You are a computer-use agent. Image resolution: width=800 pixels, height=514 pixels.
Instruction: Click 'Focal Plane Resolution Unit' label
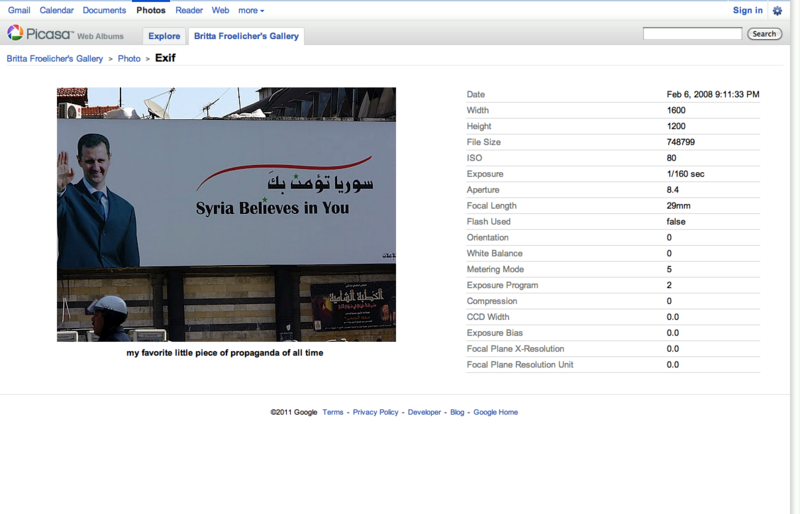point(520,364)
